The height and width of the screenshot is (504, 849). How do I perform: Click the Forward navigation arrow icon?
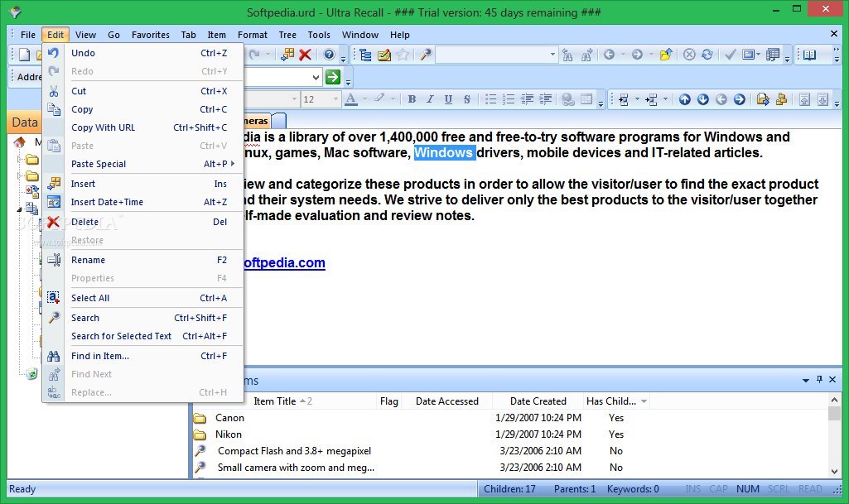pyautogui.click(x=637, y=55)
